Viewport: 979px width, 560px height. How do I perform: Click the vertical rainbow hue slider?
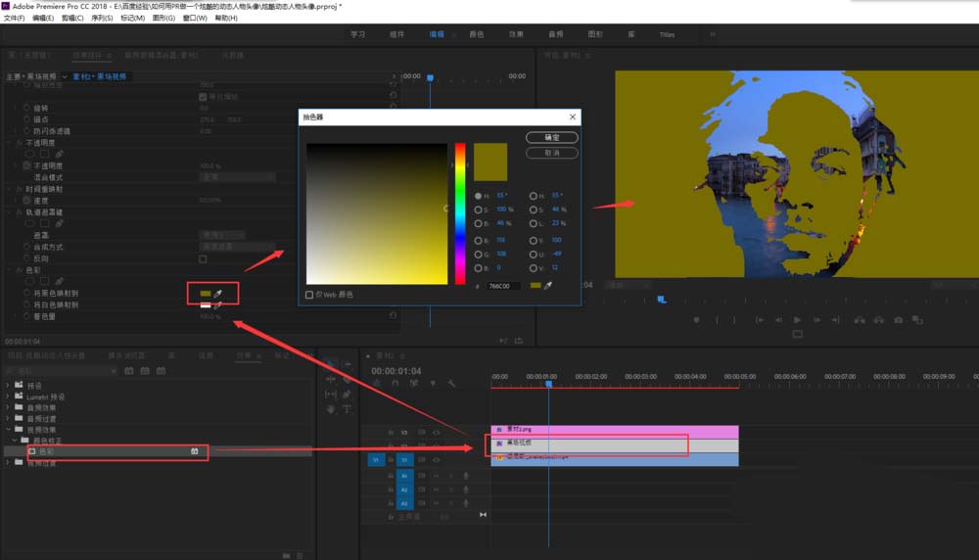(459, 213)
